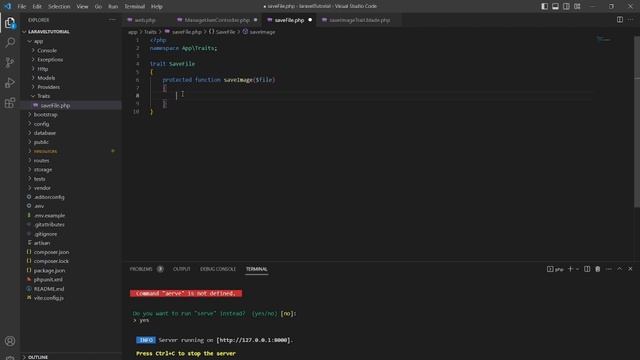Maximize the panel with up chevron
Screen dimensions: 640x360
620,269
